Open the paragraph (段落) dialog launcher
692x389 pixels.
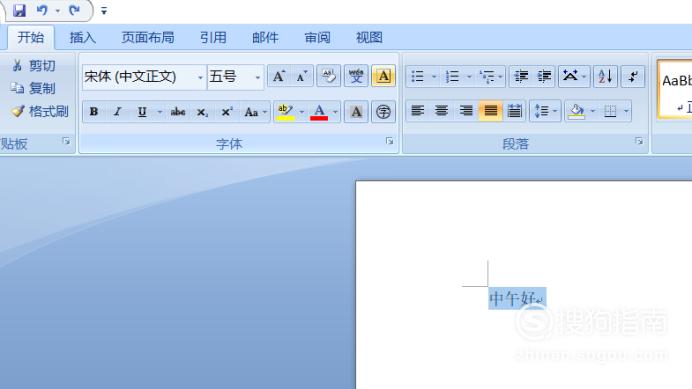(639, 141)
